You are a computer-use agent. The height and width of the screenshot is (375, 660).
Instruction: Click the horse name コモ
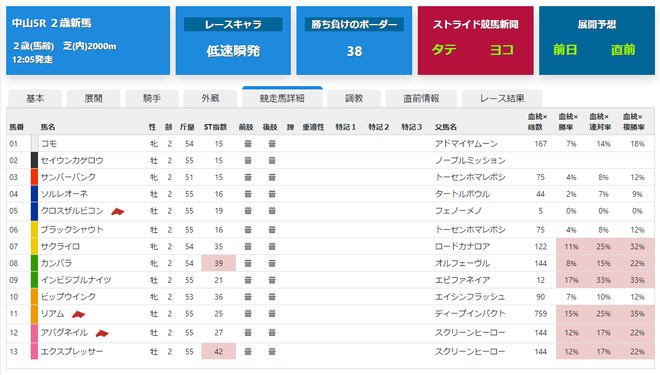tap(49, 144)
